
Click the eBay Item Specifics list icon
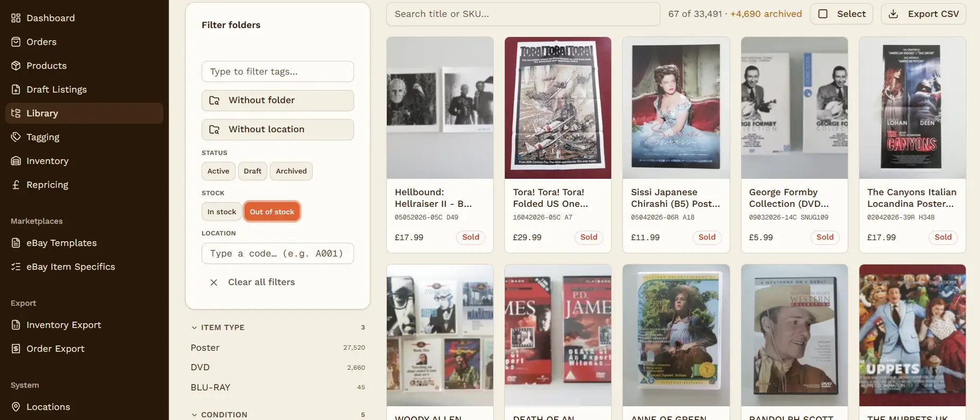[16, 267]
